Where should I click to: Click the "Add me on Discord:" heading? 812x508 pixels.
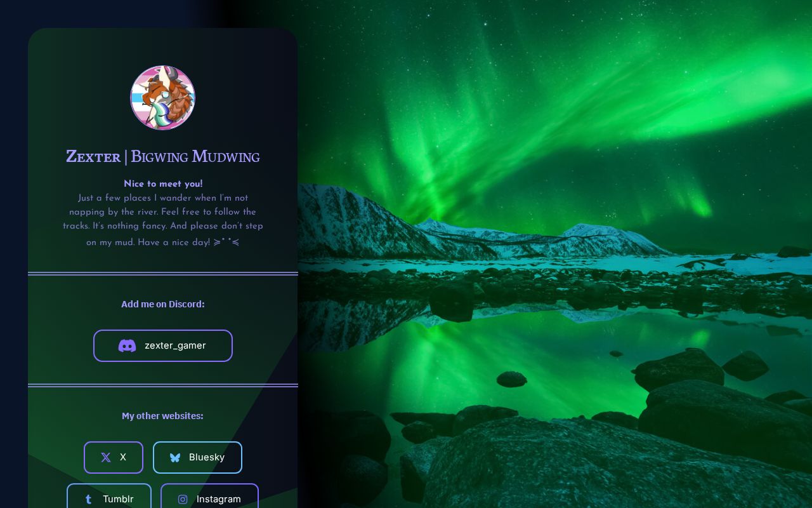(163, 304)
